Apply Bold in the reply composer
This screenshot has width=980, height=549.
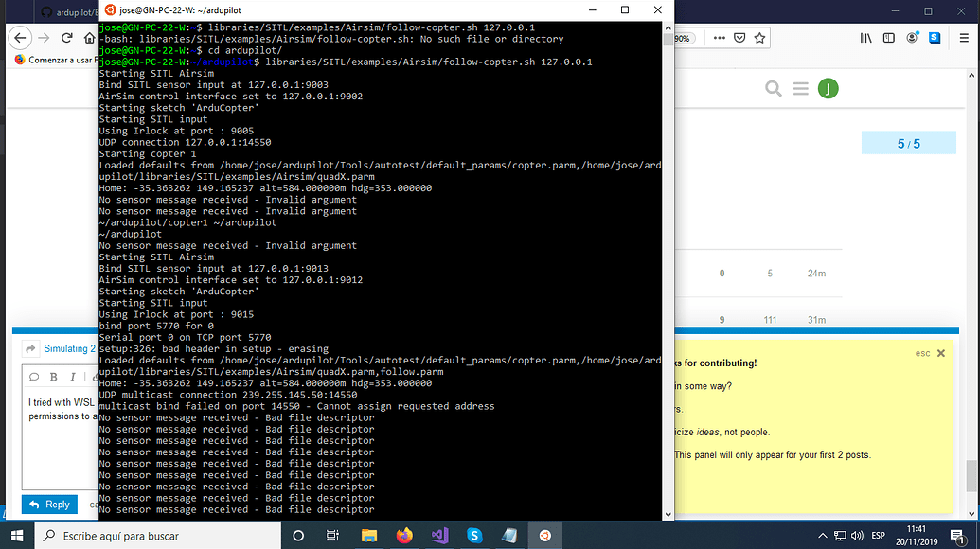pos(53,378)
